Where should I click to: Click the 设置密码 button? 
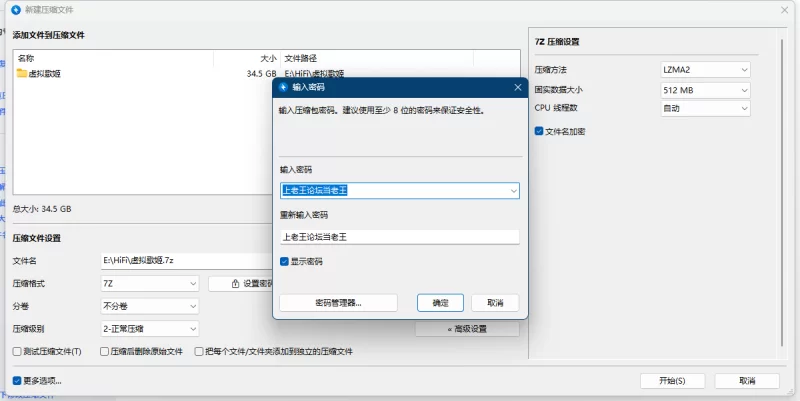click(x=241, y=283)
